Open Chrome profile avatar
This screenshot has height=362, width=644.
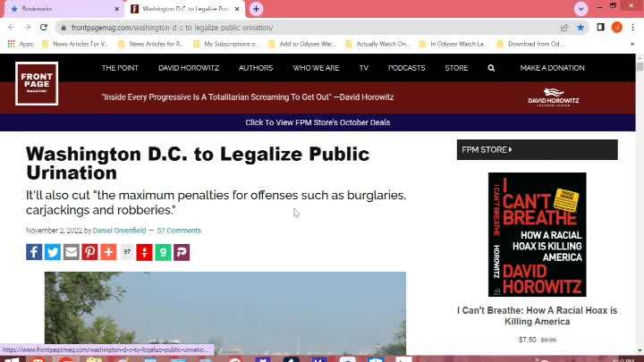(x=617, y=27)
